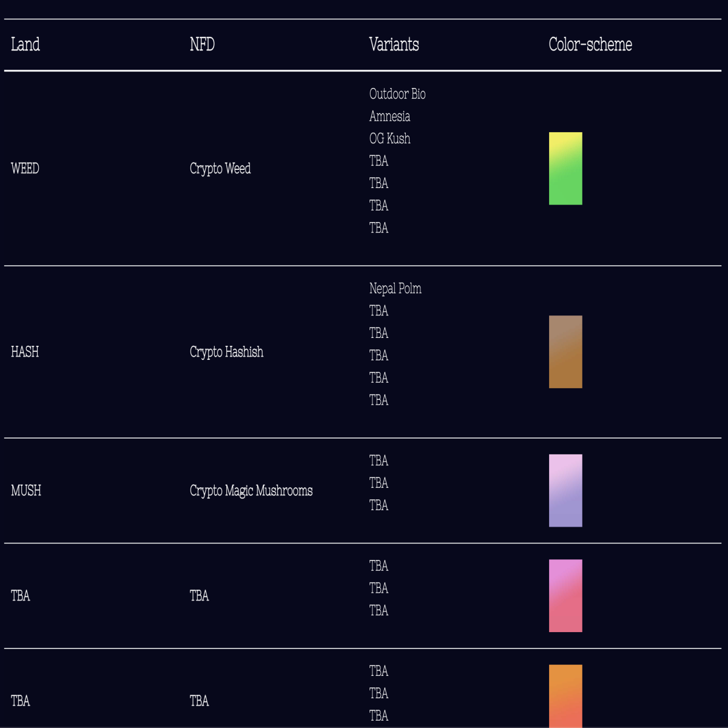The image size is (728, 728).
Task: Click the Variants column header
Action: (394, 44)
